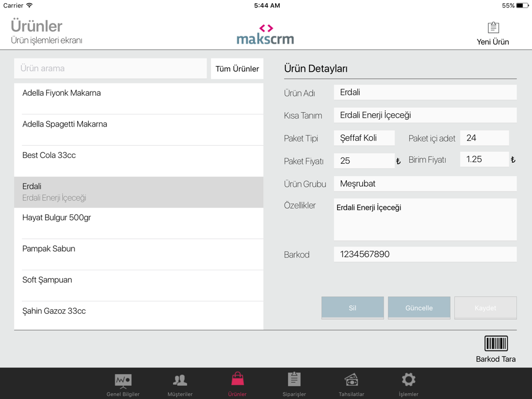Tap the Wi-Fi icon in status bar
Viewport: 532px width, 399px height.
(x=29, y=5)
